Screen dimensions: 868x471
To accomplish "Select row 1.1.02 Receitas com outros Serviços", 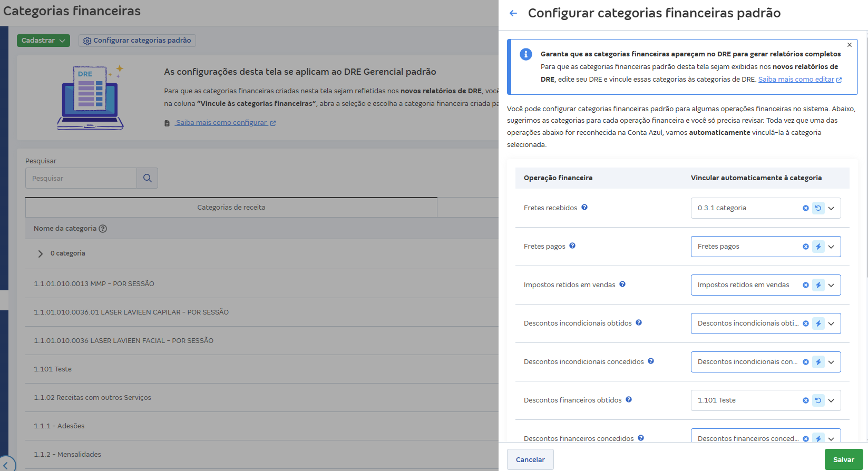I will click(262, 397).
